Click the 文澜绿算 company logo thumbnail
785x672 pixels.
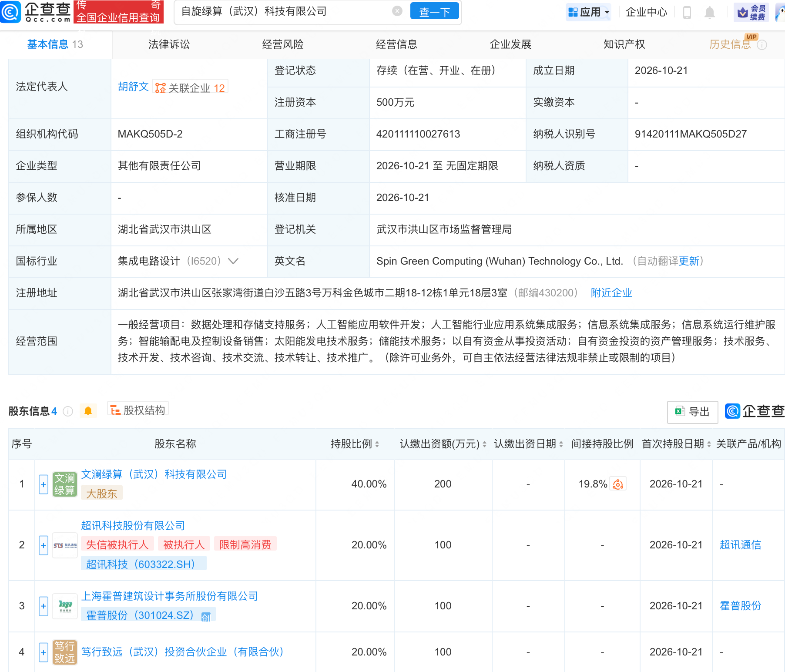(x=64, y=484)
